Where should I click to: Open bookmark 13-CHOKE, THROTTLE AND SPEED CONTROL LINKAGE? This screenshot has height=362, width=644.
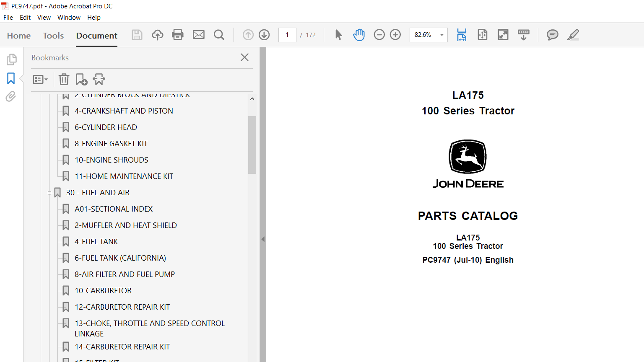tap(150, 328)
